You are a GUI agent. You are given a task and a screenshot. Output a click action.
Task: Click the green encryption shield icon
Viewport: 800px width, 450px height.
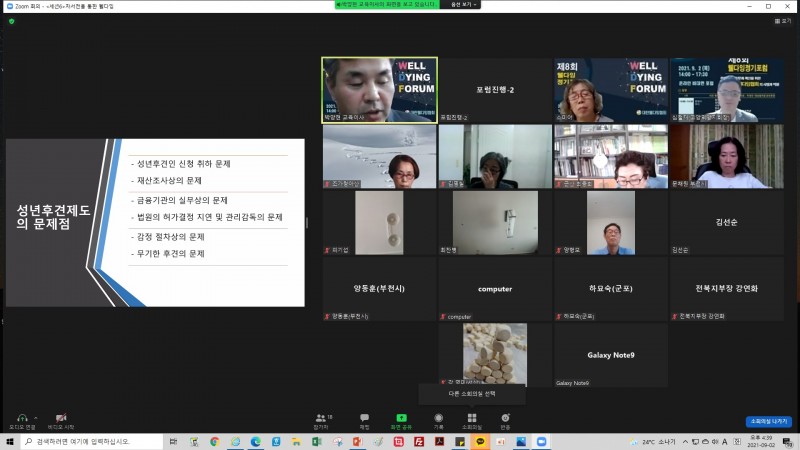[12, 21]
